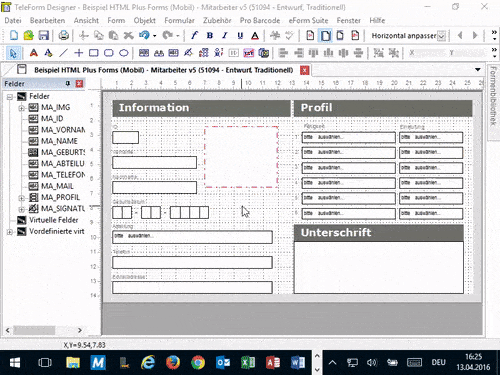Screen dimensions: 500x375
Task: Save the form with the floppy disk icon
Action: 44,35
